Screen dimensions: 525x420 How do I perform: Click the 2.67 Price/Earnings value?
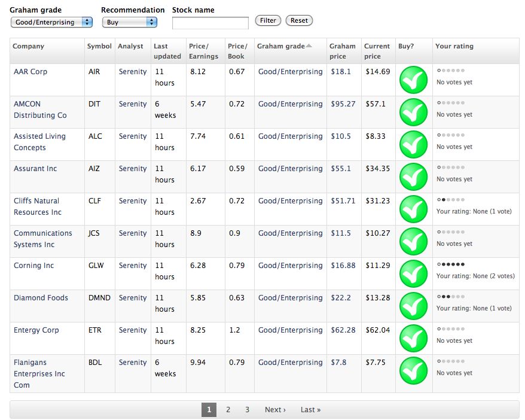pyautogui.click(x=198, y=201)
